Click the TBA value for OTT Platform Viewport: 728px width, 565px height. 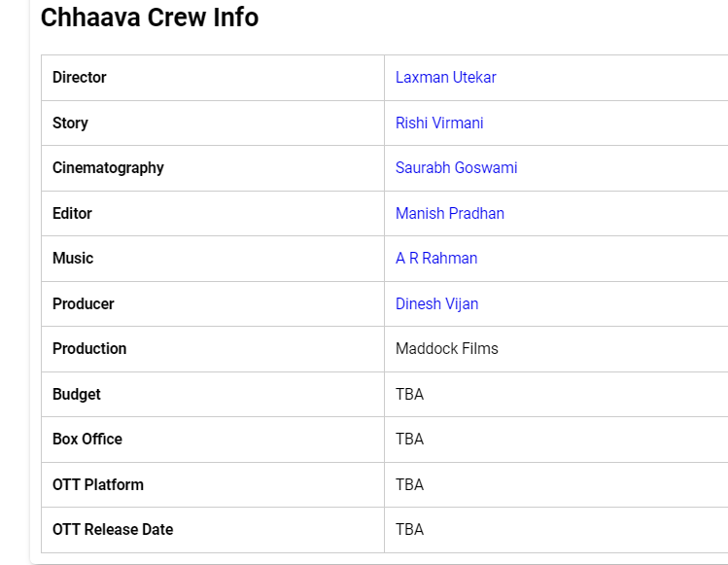(409, 484)
